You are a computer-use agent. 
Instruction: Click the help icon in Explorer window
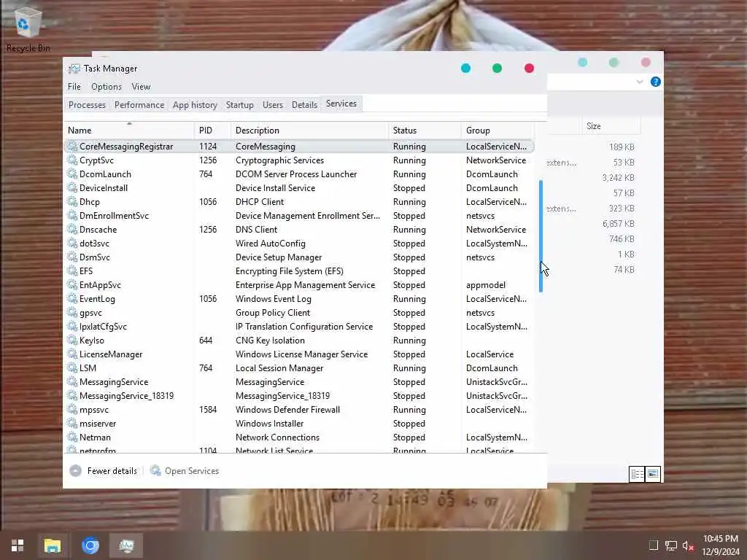656,82
